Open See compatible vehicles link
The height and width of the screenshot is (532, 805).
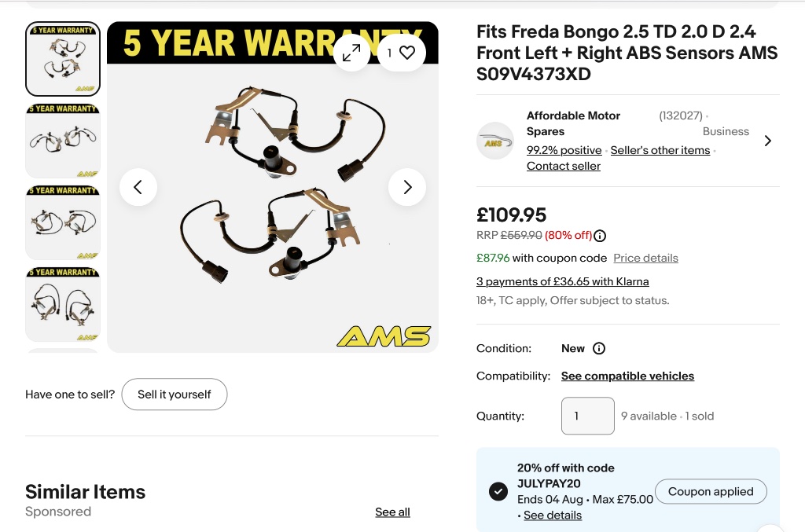click(627, 376)
